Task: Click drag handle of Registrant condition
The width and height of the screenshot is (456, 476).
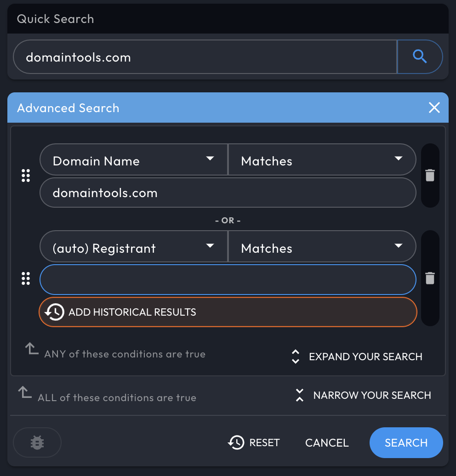Action: pyautogui.click(x=26, y=278)
